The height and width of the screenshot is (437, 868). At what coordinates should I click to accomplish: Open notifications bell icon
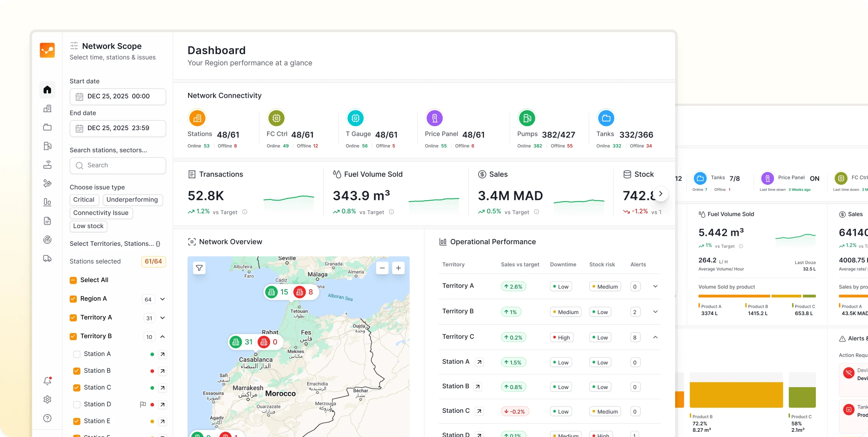(x=47, y=381)
